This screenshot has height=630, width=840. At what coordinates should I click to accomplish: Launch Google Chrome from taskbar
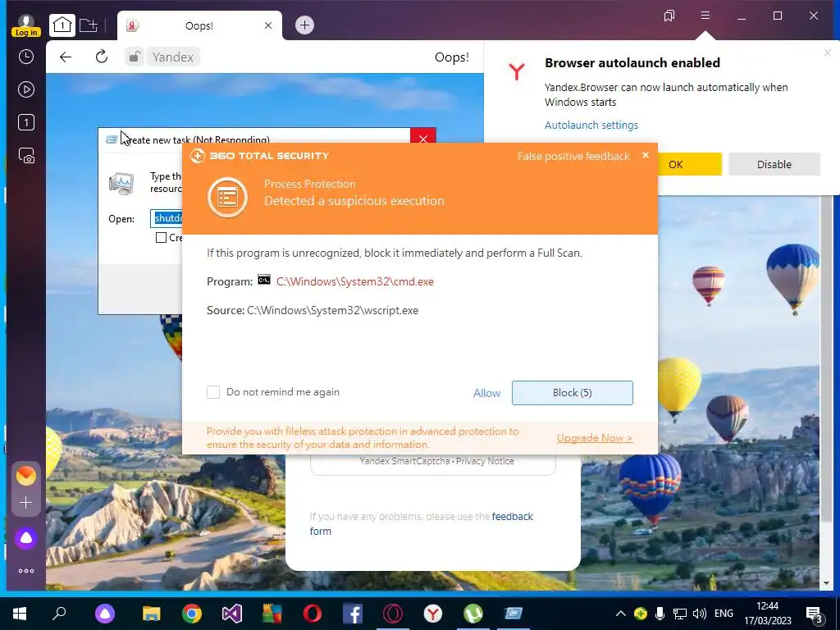[x=192, y=614]
